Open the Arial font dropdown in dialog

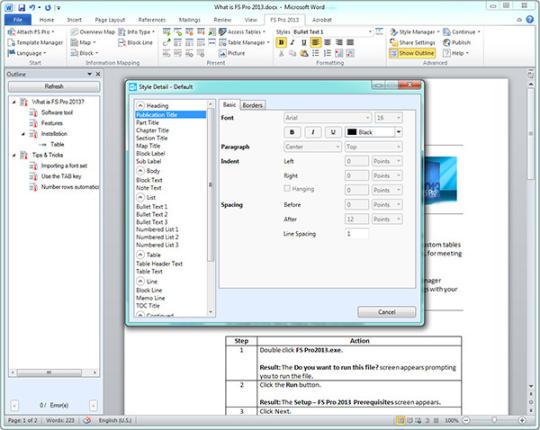(327, 118)
